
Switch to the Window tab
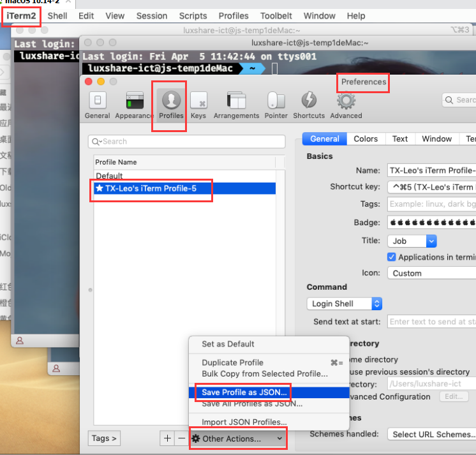(437, 138)
